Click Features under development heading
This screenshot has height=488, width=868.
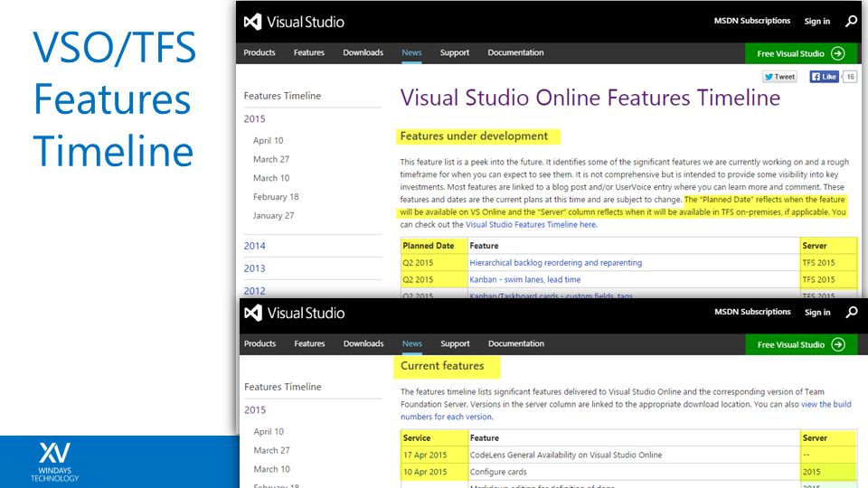474,136
